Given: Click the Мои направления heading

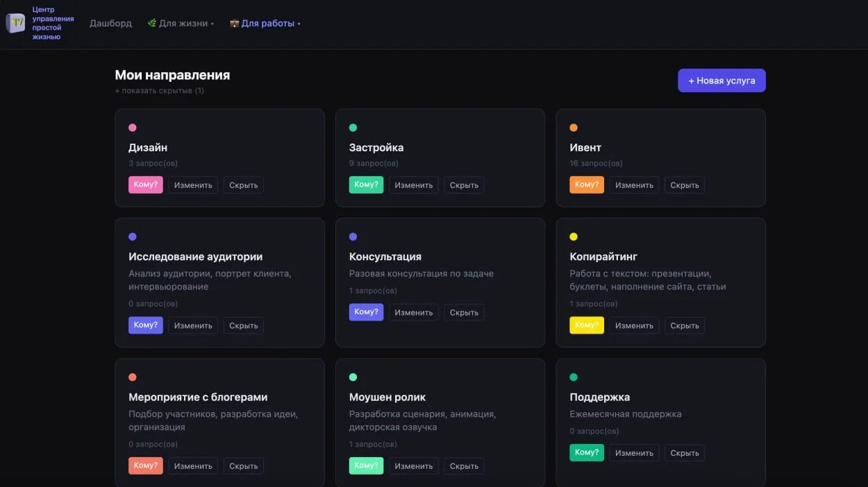Looking at the screenshot, I should coord(172,75).
